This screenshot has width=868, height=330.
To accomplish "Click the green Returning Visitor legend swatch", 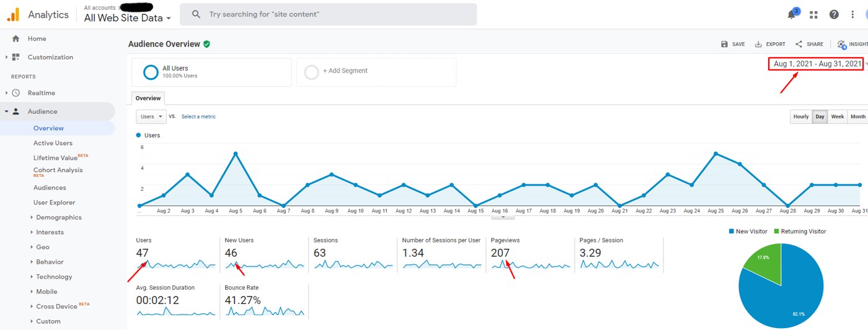I will click(x=777, y=232).
